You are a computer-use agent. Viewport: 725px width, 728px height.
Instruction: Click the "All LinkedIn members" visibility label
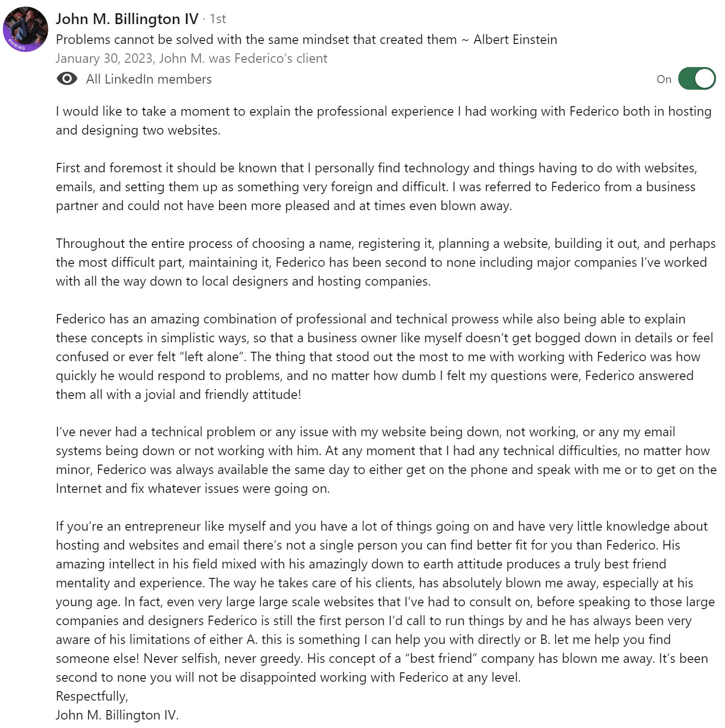(149, 79)
